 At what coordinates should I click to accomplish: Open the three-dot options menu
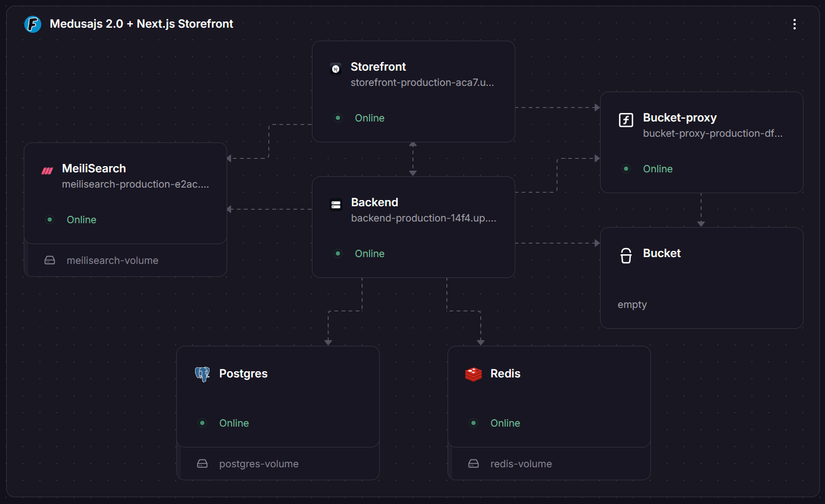point(794,24)
